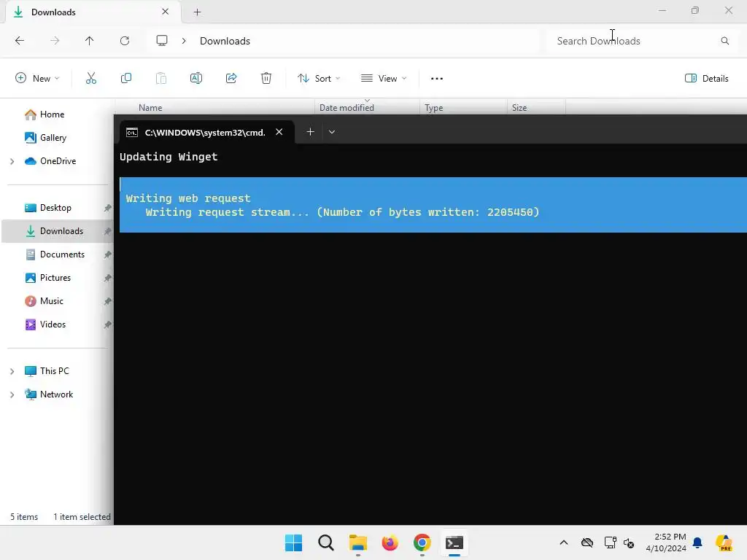Open the See more ellipsis menu
Image resolution: width=747 pixels, height=560 pixels.
click(x=437, y=79)
